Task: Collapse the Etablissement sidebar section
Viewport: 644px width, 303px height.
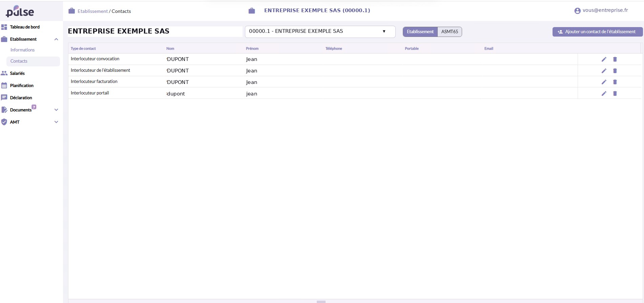Action: [56, 39]
